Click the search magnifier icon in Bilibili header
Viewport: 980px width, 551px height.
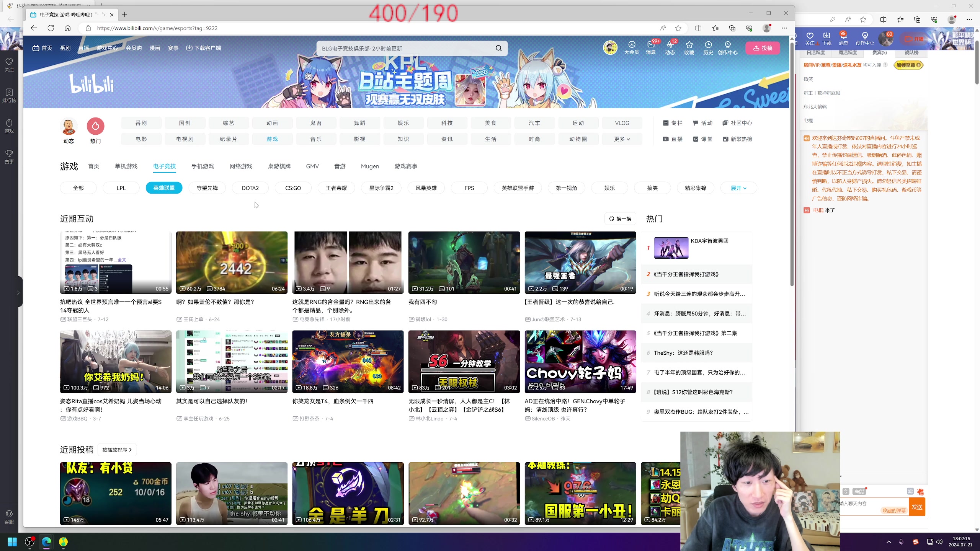498,48
